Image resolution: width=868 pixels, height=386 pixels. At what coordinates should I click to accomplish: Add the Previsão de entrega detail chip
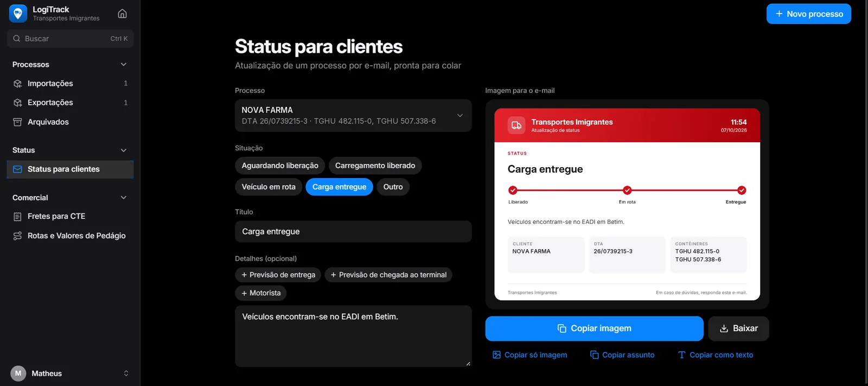(278, 275)
